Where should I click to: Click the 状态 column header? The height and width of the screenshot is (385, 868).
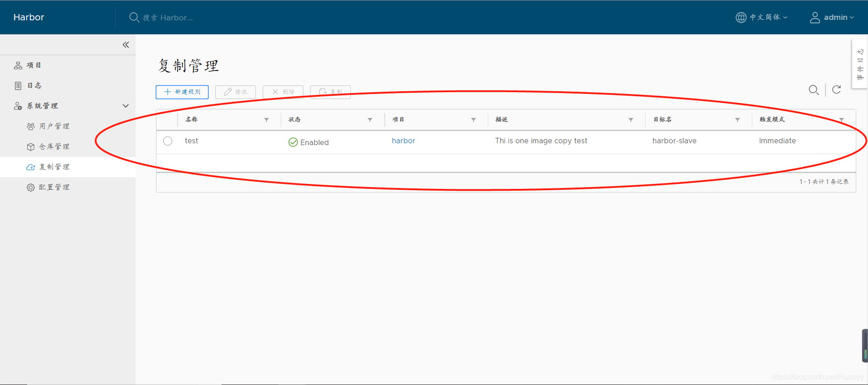coord(295,119)
